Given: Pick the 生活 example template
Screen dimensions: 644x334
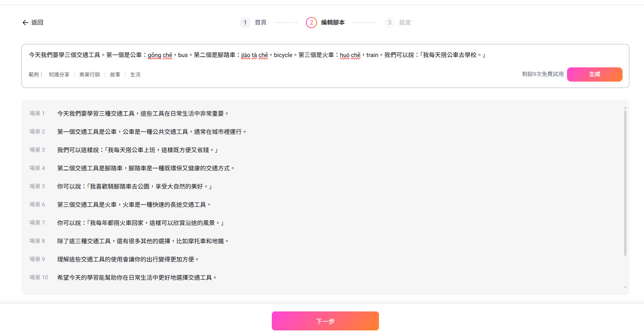Looking at the screenshot, I should click(135, 74).
